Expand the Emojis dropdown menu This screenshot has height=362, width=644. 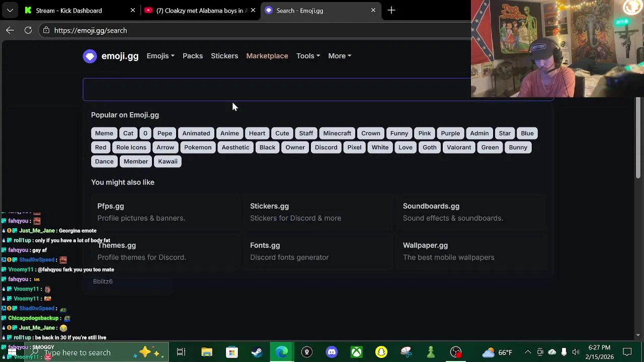click(160, 56)
